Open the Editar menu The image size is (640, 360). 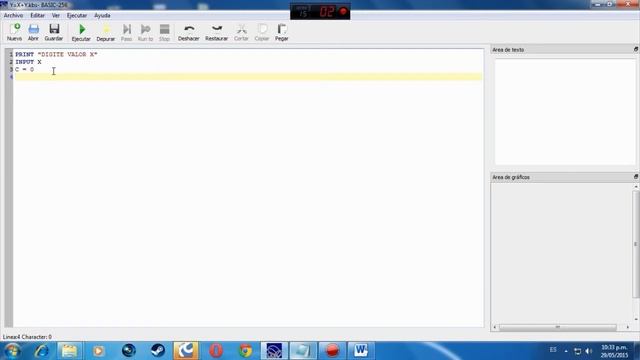point(38,16)
